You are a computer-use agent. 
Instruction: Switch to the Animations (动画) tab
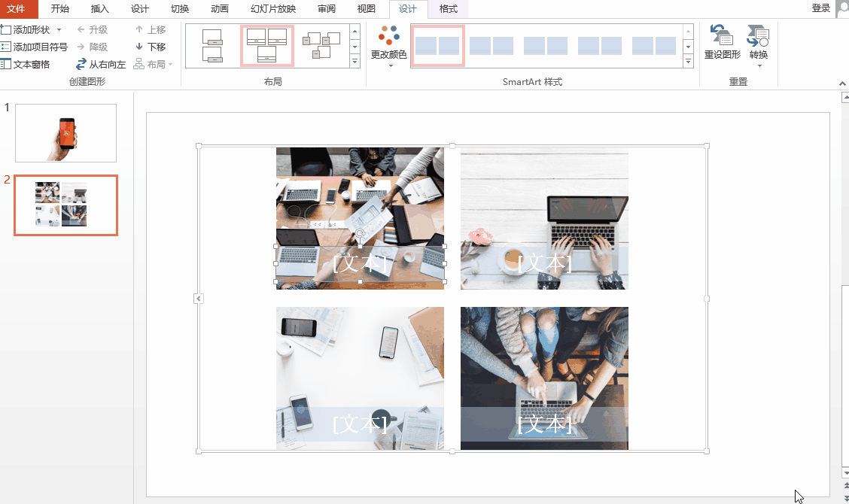click(x=220, y=9)
